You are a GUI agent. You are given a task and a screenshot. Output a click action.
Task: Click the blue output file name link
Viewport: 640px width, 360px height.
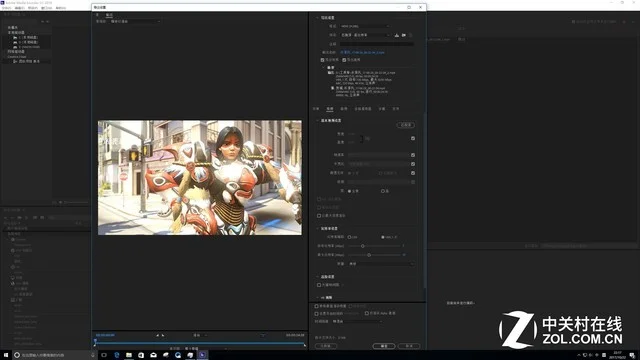(362, 53)
